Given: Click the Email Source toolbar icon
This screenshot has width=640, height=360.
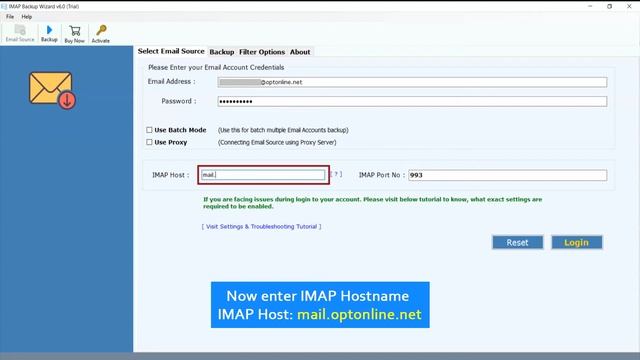Looking at the screenshot, I should click(20, 33).
